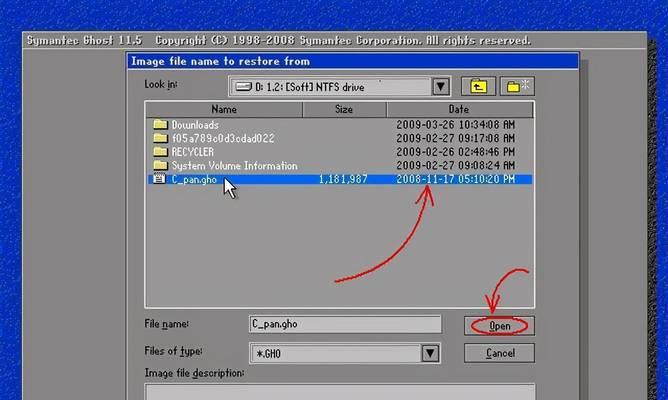
Task: Create a new folder icon
Action: tap(517, 86)
